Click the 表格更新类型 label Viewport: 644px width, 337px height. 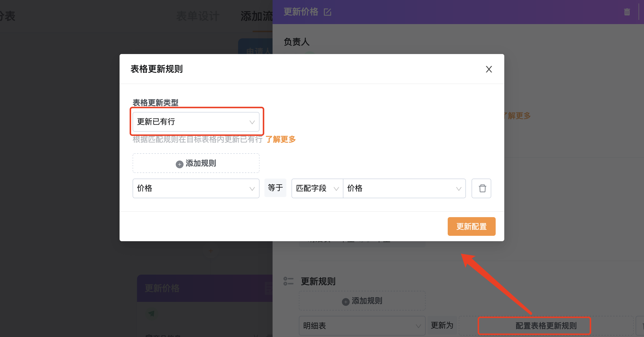coord(155,103)
